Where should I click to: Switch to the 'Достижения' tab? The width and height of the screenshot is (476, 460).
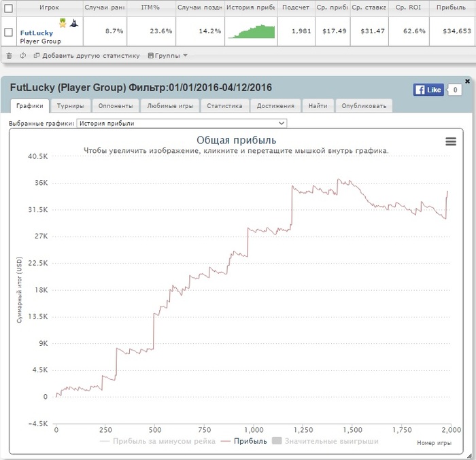click(x=275, y=106)
